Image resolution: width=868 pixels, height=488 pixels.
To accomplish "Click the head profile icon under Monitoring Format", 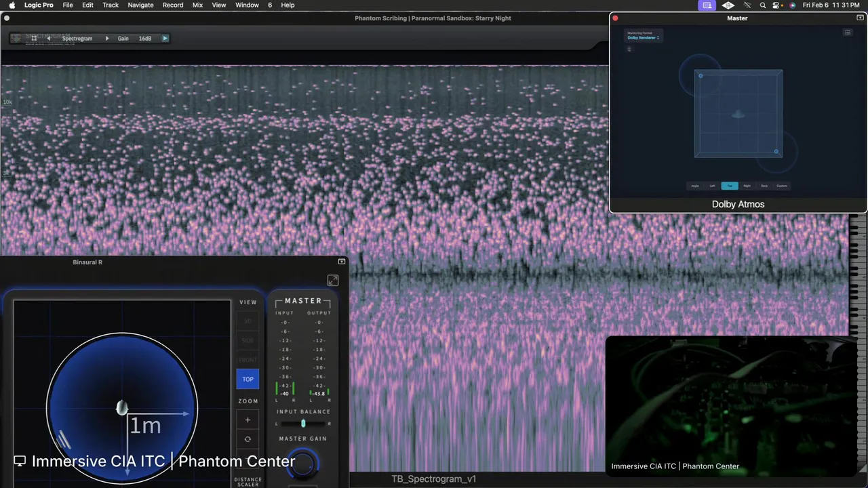I will pos(629,49).
